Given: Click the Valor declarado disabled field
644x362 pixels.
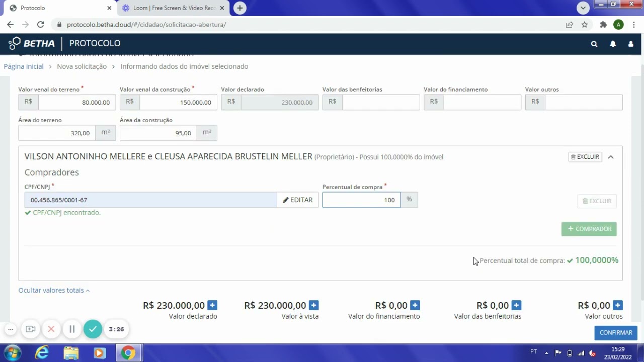Looking at the screenshot, I should [280, 102].
